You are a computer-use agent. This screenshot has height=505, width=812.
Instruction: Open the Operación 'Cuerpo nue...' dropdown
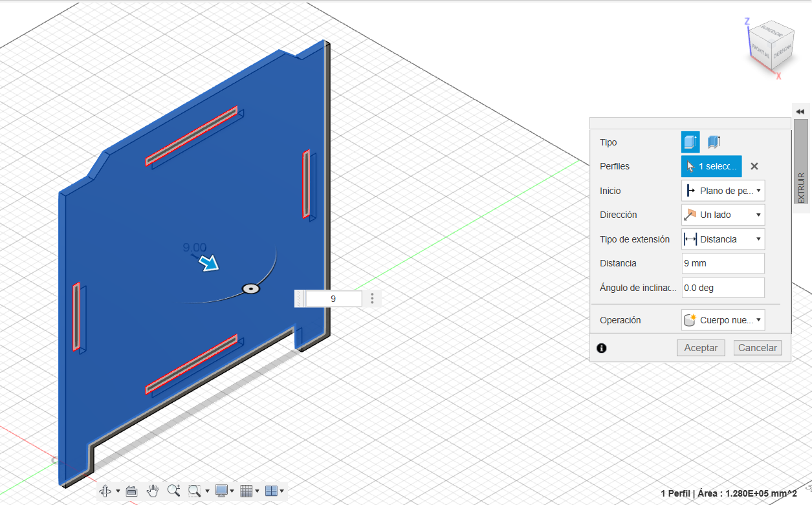tap(723, 320)
